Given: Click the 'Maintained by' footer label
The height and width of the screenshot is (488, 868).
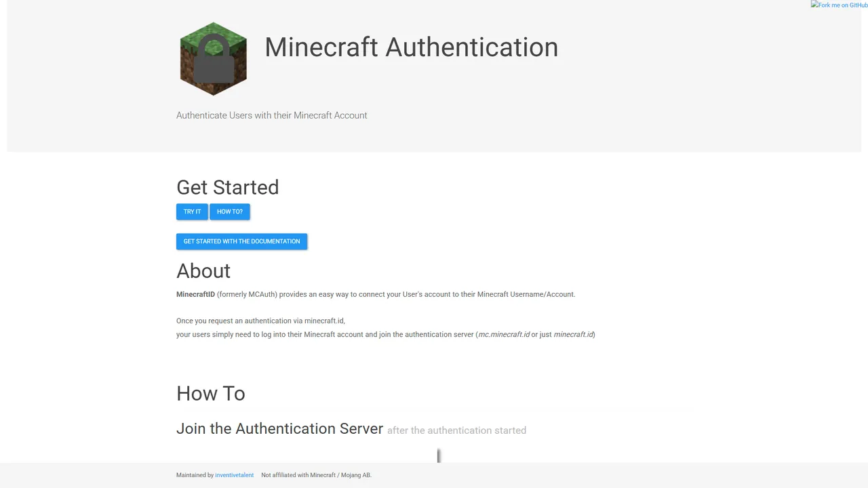Looking at the screenshot, I should (x=195, y=475).
